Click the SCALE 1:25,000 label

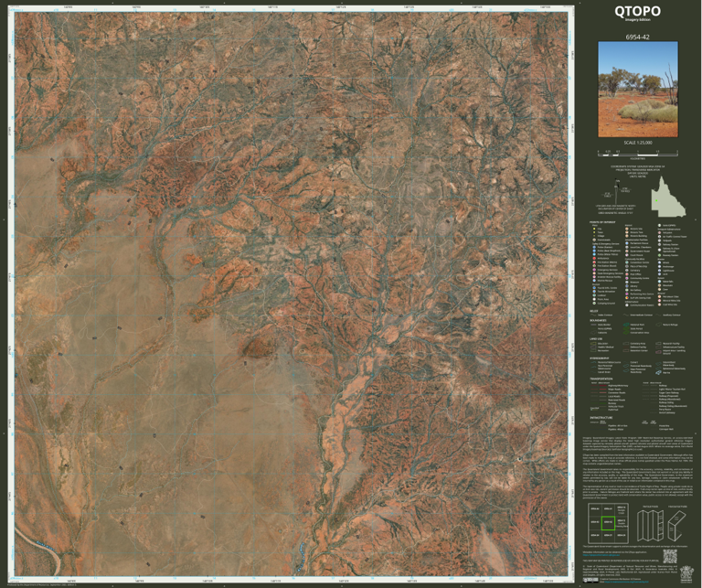[x=638, y=143]
